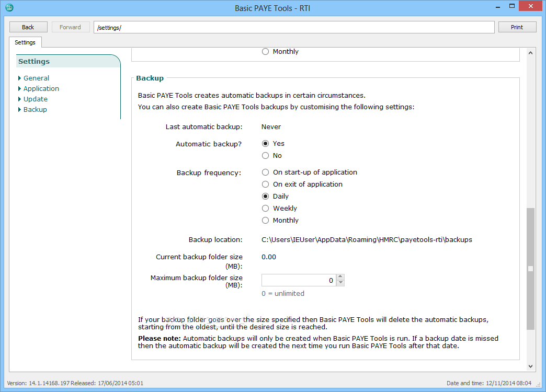The height and width of the screenshot is (392, 546).
Task: Click the scrollbar up arrow
Action: click(530, 53)
